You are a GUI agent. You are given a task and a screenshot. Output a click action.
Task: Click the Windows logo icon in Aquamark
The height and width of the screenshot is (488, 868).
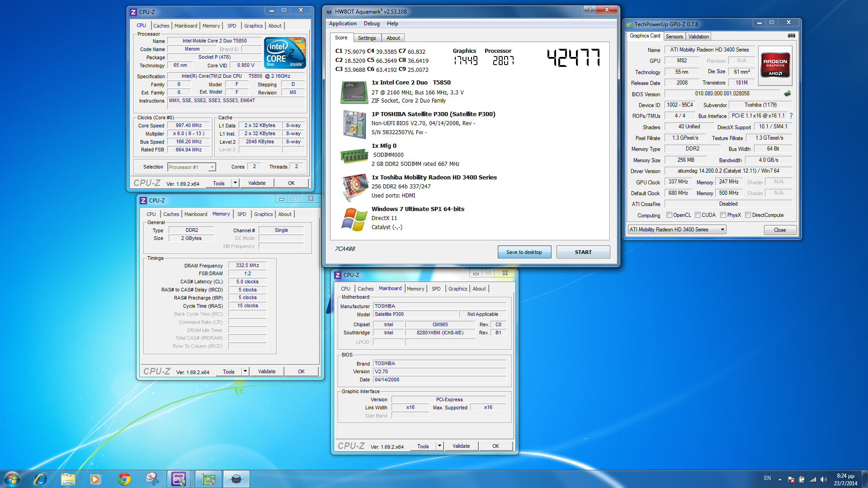pos(354,219)
